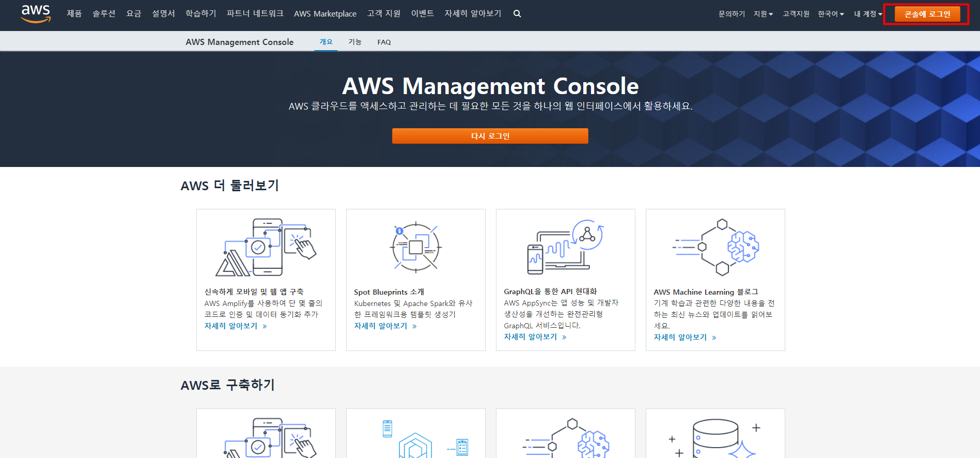Click the '신속하게 모바일 및 웹 앱 구축' card title
Image resolution: width=980 pixels, height=458 pixels.
pos(254,292)
